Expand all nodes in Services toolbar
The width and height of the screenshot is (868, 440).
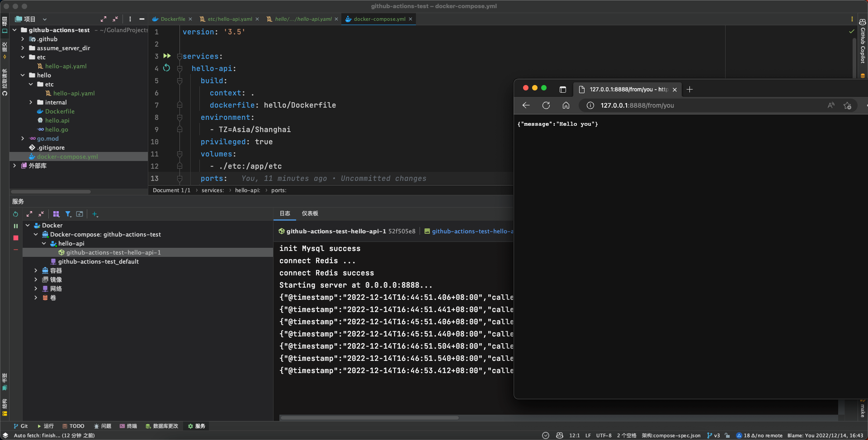29,214
